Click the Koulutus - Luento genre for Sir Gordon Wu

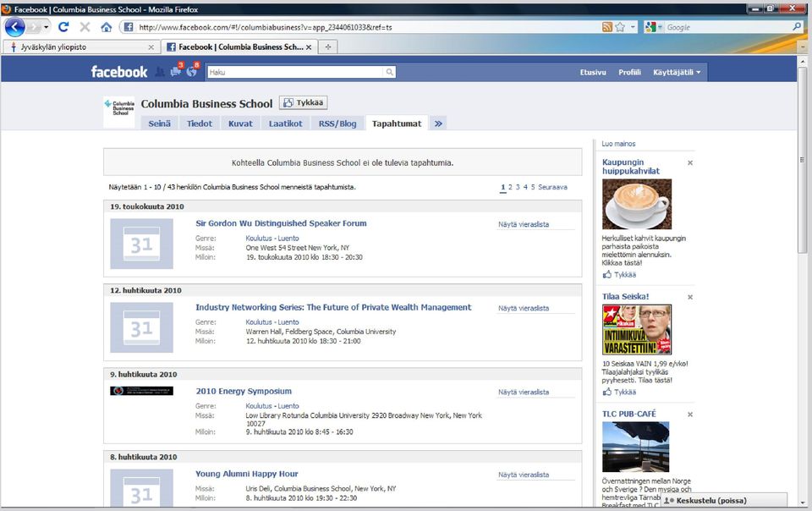272,238
